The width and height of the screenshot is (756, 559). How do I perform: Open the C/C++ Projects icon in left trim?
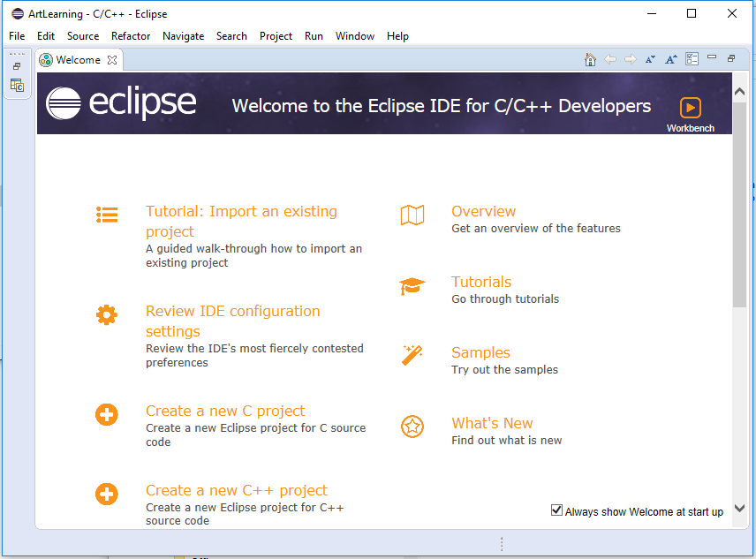pos(17,86)
